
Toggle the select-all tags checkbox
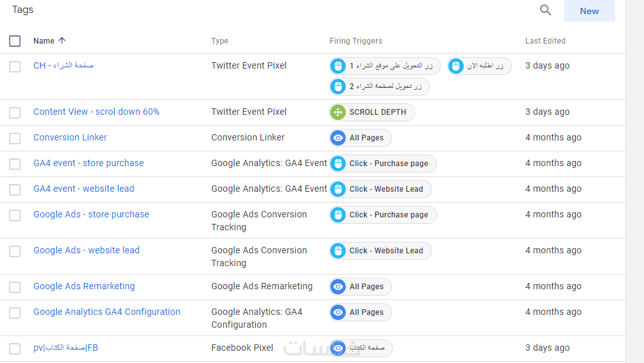click(x=15, y=41)
